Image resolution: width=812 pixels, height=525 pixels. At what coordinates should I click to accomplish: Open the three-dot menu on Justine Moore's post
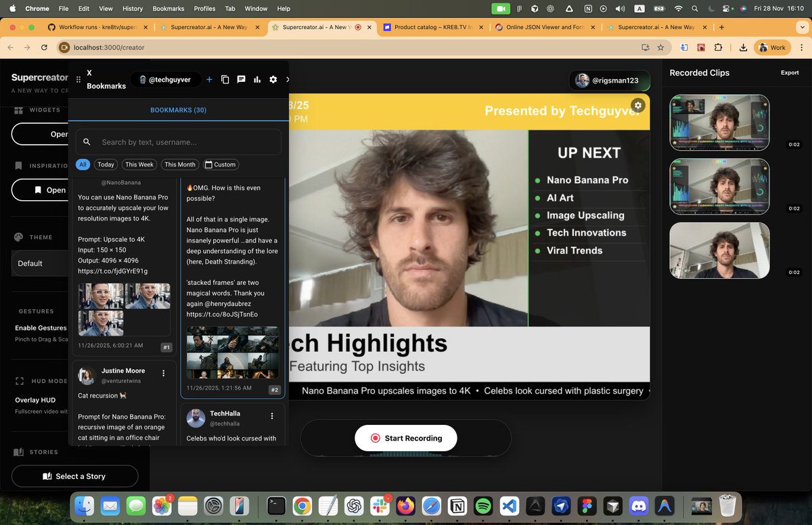point(163,373)
